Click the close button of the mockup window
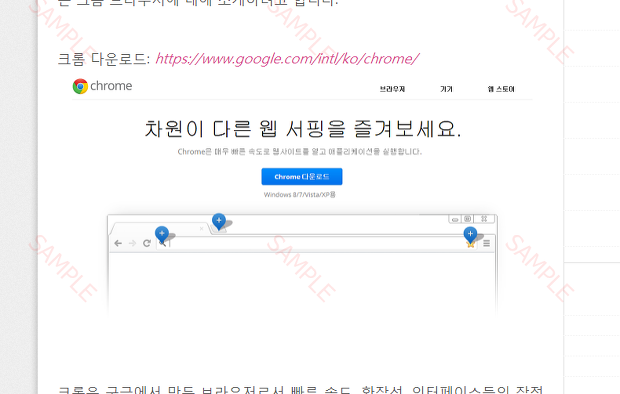This screenshot has width=620, height=394. pyautogui.click(x=484, y=219)
